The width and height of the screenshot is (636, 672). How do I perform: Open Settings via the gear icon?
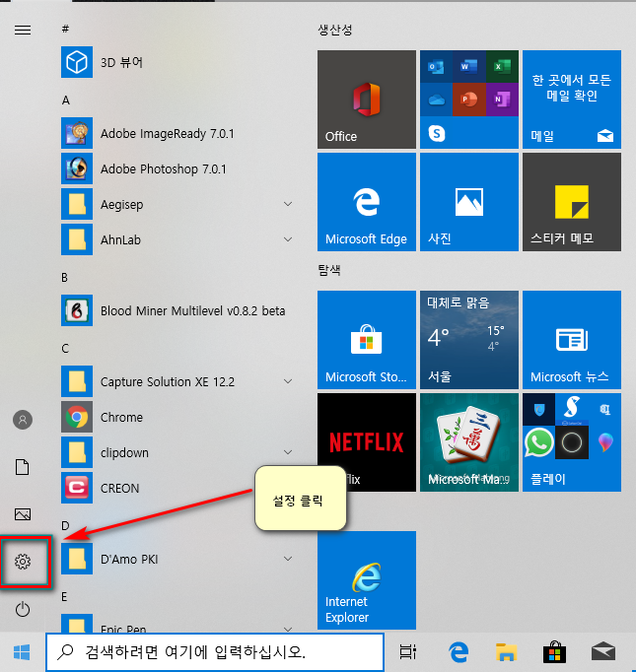(x=23, y=562)
